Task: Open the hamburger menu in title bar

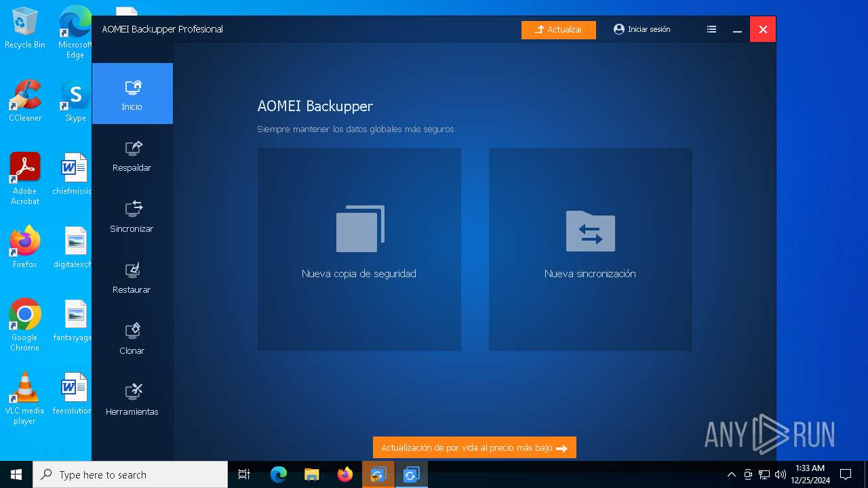Action: click(x=711, y=29)
